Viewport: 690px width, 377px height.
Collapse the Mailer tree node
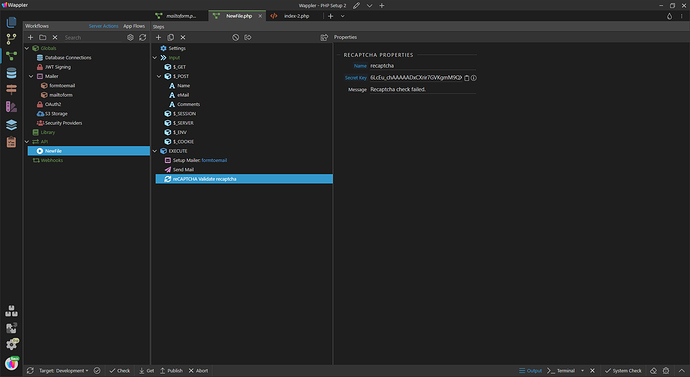(31, 76)
